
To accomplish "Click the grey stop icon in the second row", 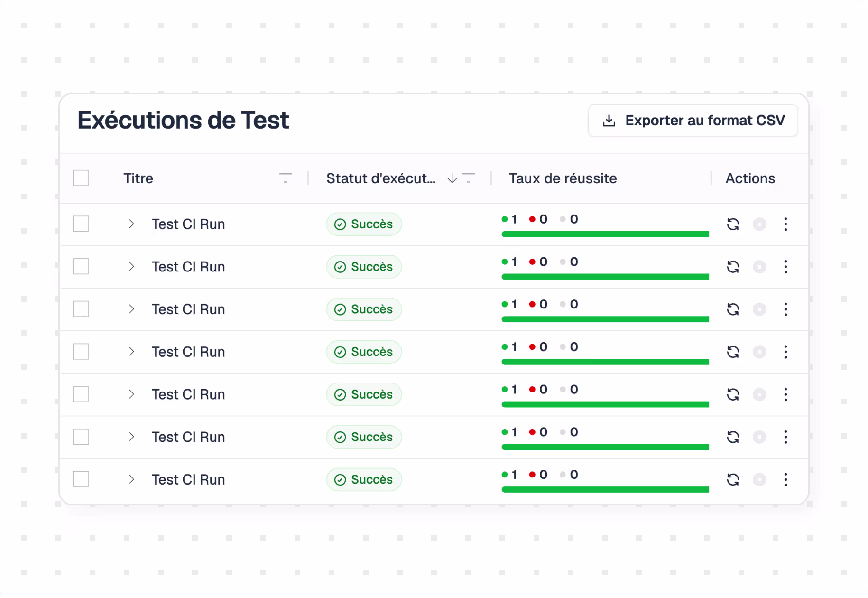I will pos(759,267).
